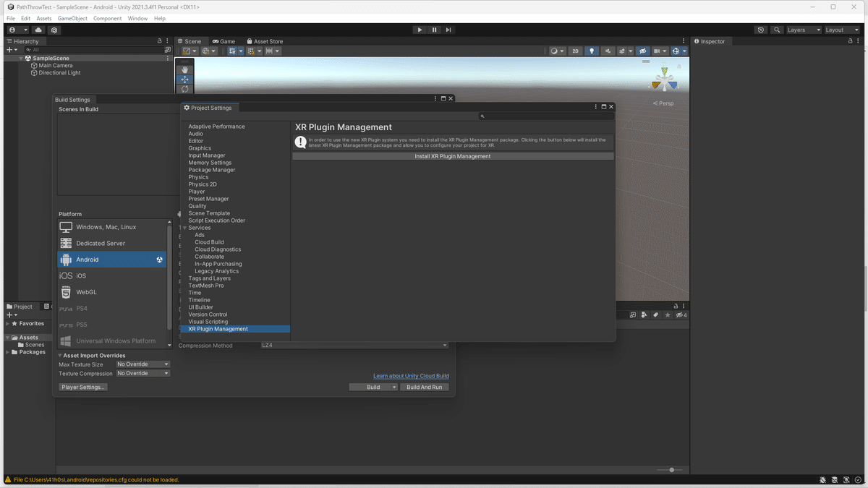Open the Layout dropdown
This screenshot has height=488, width=868.
(x=842, y=30)
